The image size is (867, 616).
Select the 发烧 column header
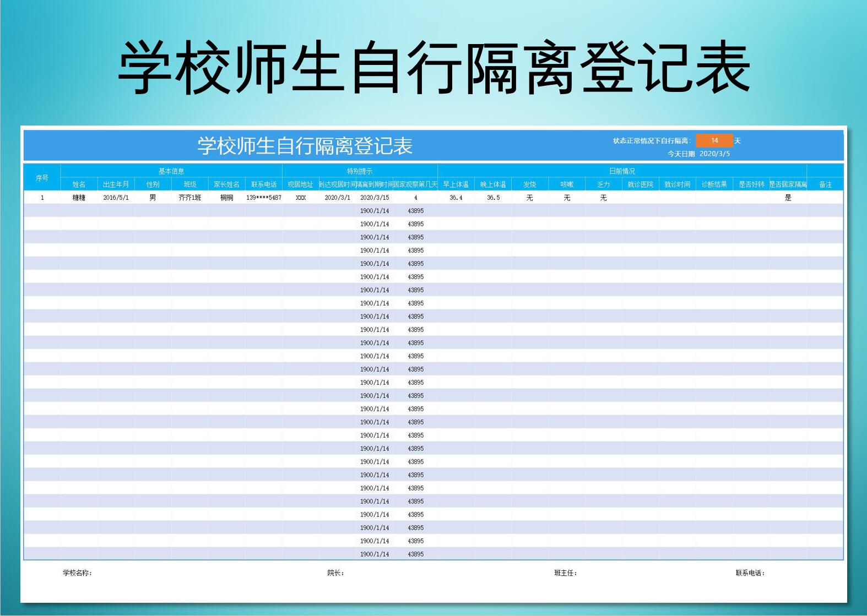pyautogui.click(x=529, y=184)
